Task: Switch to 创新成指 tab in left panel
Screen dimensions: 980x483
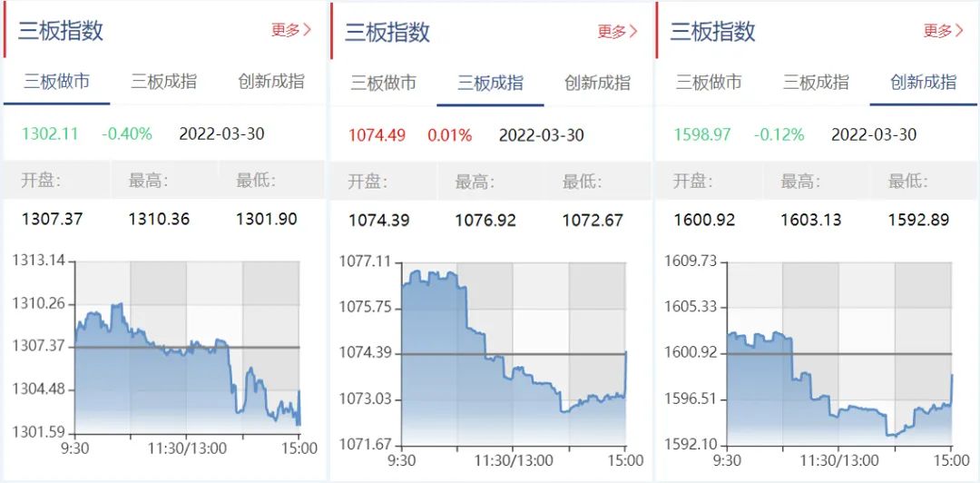Action: click(271, 82)
